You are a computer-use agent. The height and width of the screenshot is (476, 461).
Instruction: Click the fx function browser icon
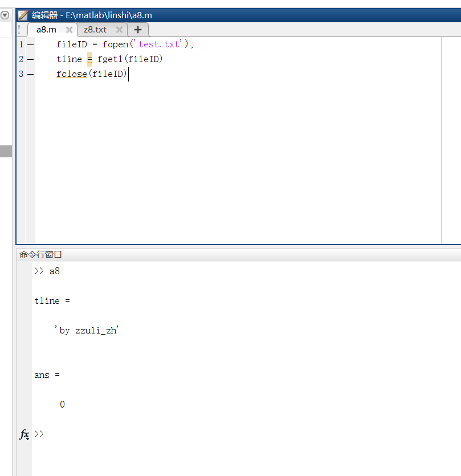[25, 434]
